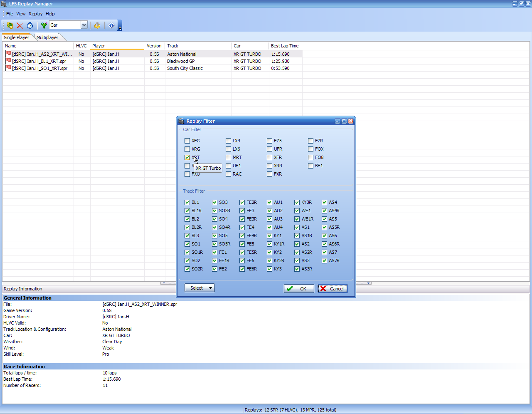Check the BF1 car checkbox

point(310,166)
